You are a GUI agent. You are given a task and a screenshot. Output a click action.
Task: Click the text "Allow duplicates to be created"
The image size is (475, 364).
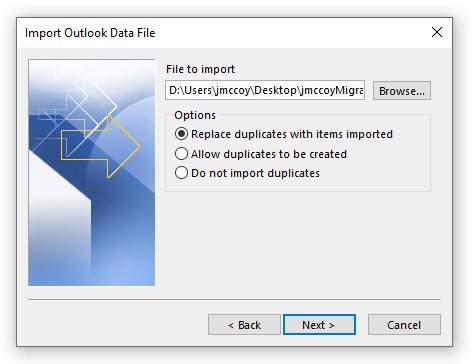click(269, 154)
